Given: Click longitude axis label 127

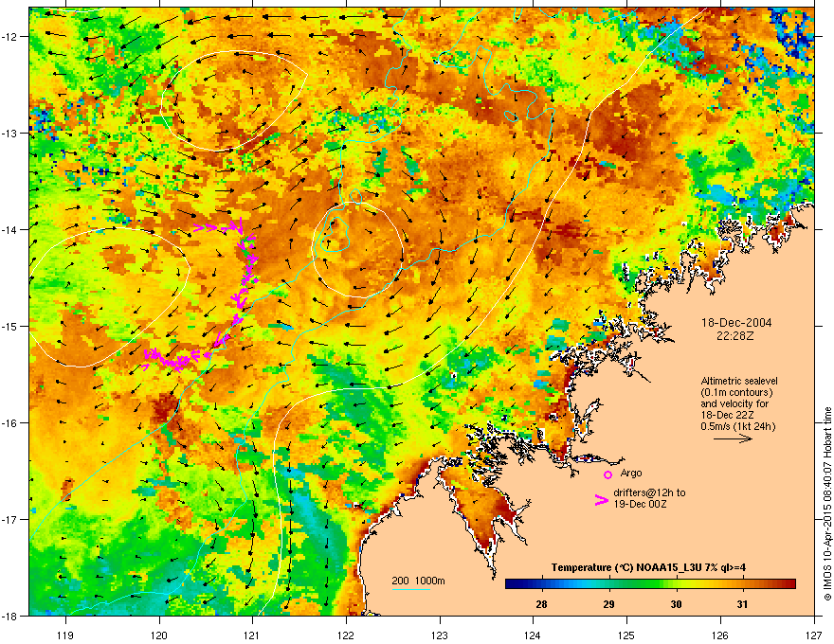Looking at the screenshot, I should (813, 635).
